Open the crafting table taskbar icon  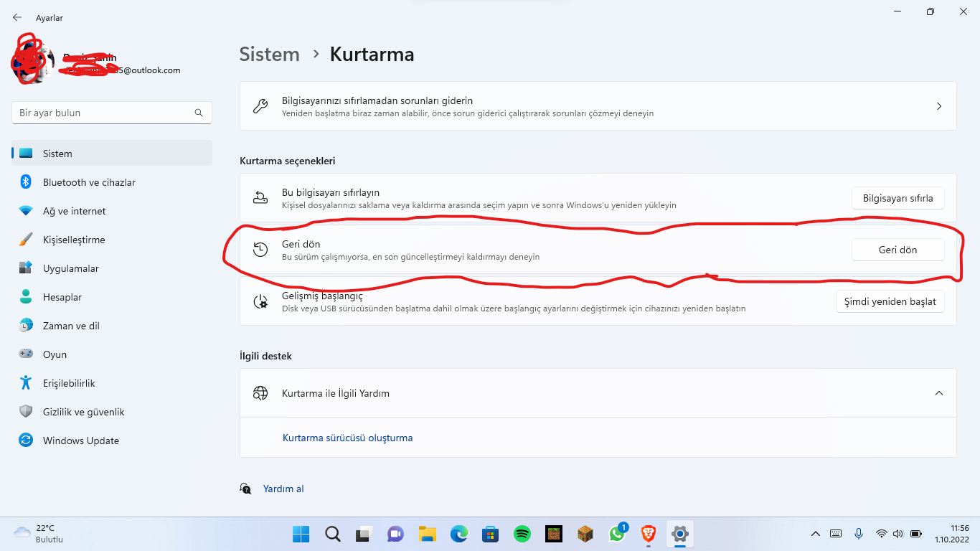(x=585, y=534)
